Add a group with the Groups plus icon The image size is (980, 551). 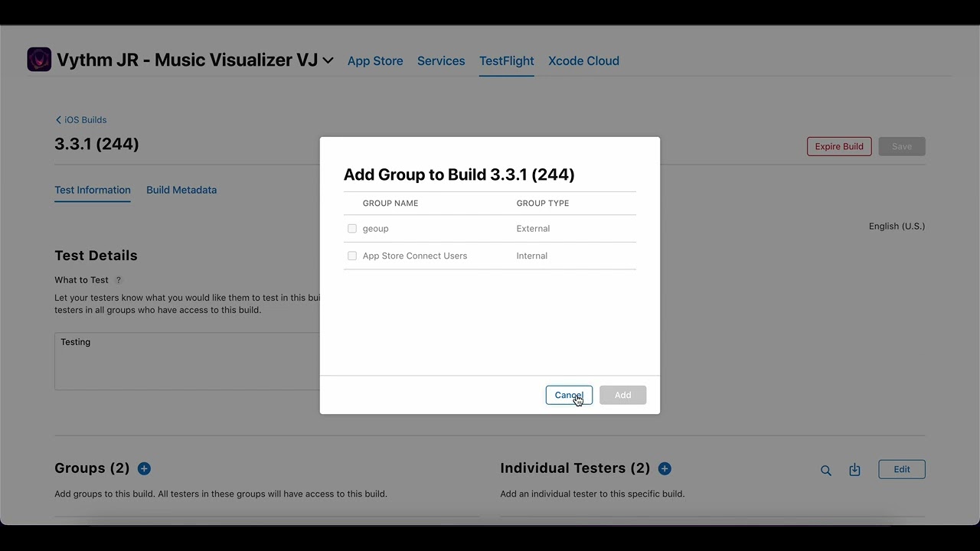144,468
